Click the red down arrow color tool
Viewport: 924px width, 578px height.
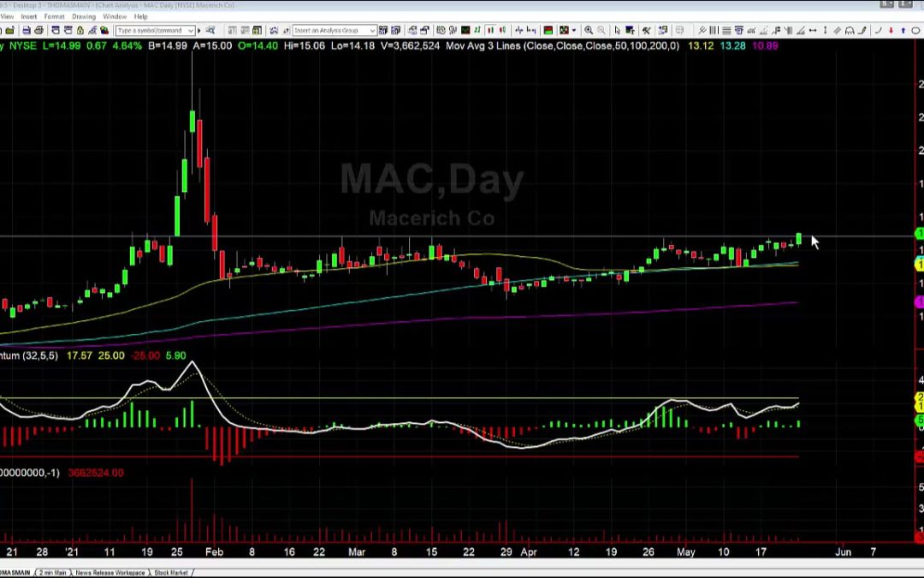[x=891, y=29]
